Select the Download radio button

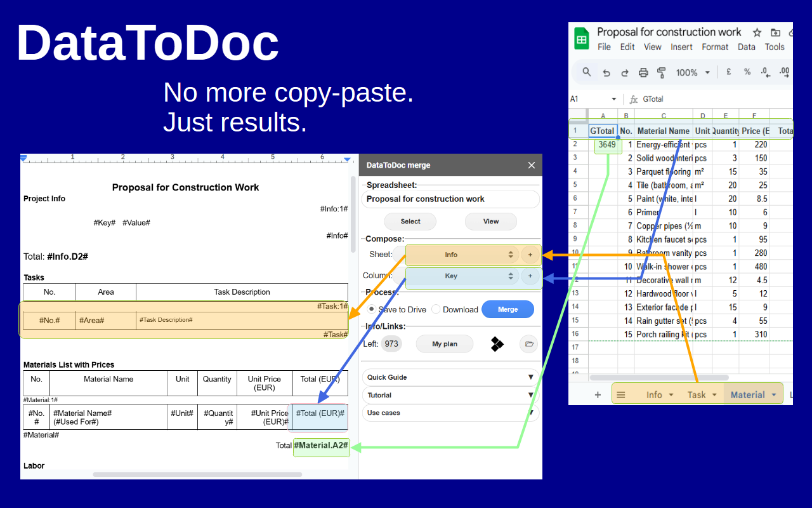(436, 309)
